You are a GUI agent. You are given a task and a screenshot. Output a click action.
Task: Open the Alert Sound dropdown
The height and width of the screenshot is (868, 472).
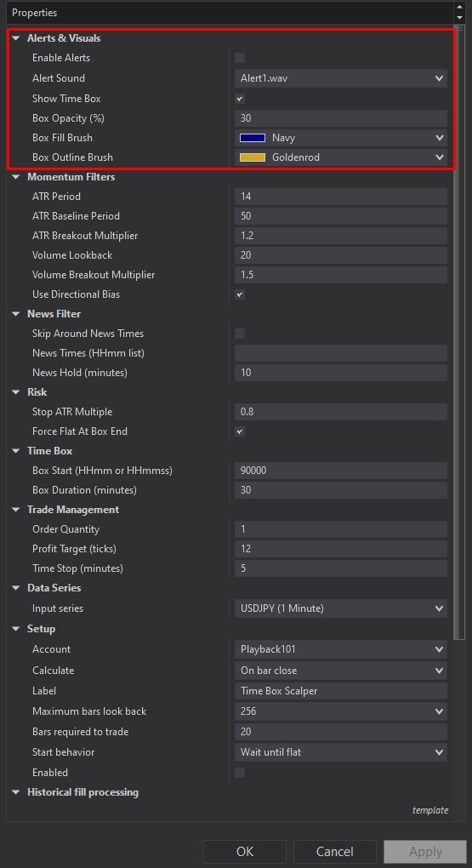(x=341, y=78)
